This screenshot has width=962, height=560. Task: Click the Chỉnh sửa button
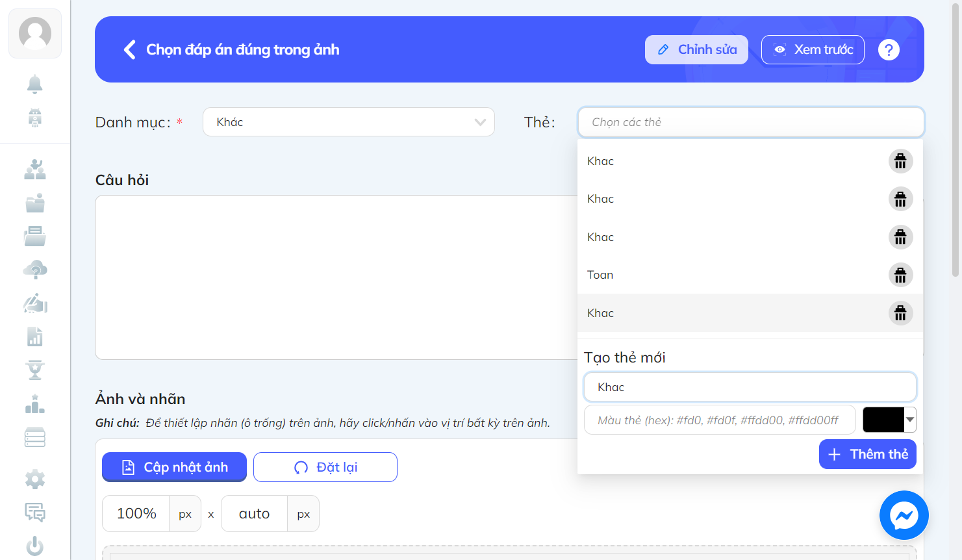point(696,49)
